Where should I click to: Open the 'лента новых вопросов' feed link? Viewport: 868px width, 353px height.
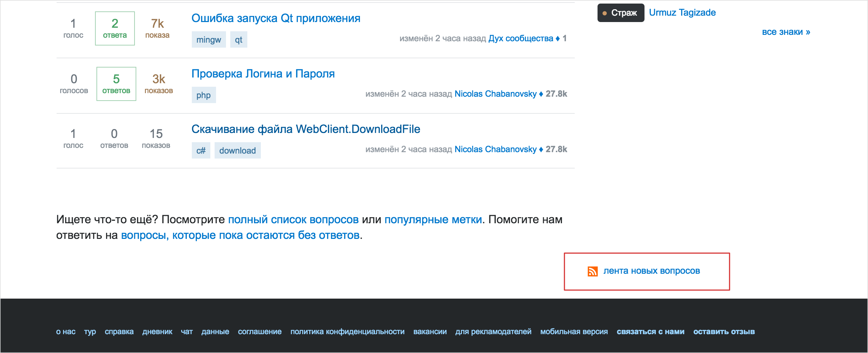[x=651, y=271]
